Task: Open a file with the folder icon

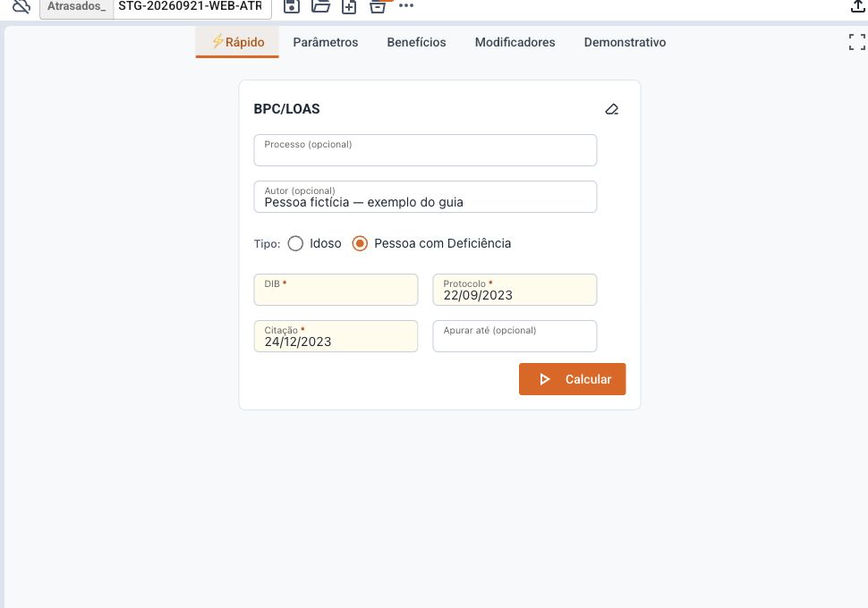Action: pos(320,6)
